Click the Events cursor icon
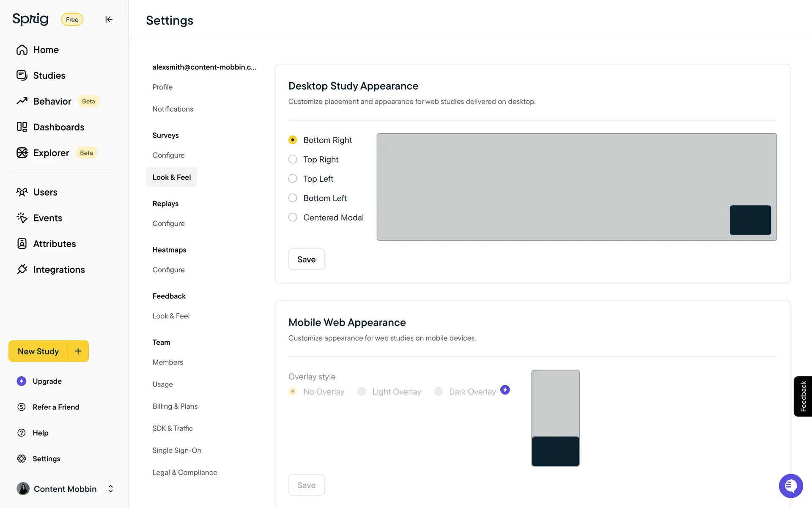The height and width of the screenshot is (508, 812). pyautogui.click(x=22, y=218)
